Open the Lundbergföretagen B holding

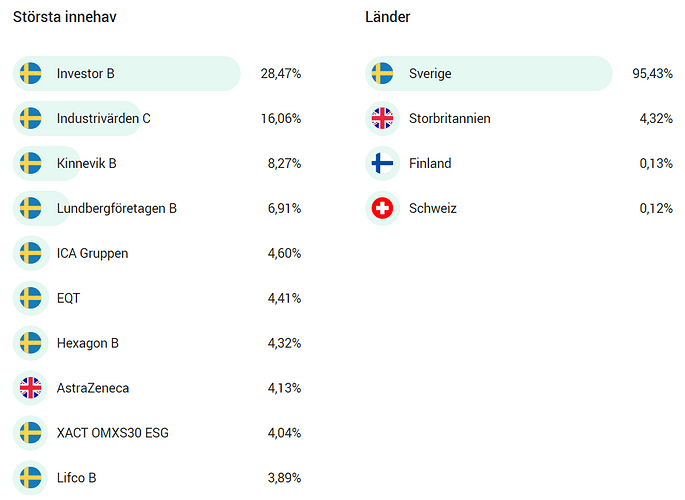(117, 208)
